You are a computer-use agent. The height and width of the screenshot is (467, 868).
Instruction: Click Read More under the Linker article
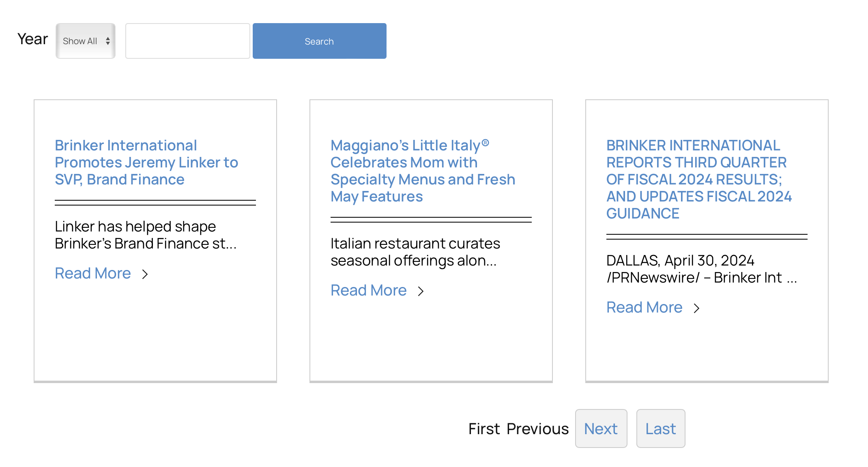pos(93,274)
